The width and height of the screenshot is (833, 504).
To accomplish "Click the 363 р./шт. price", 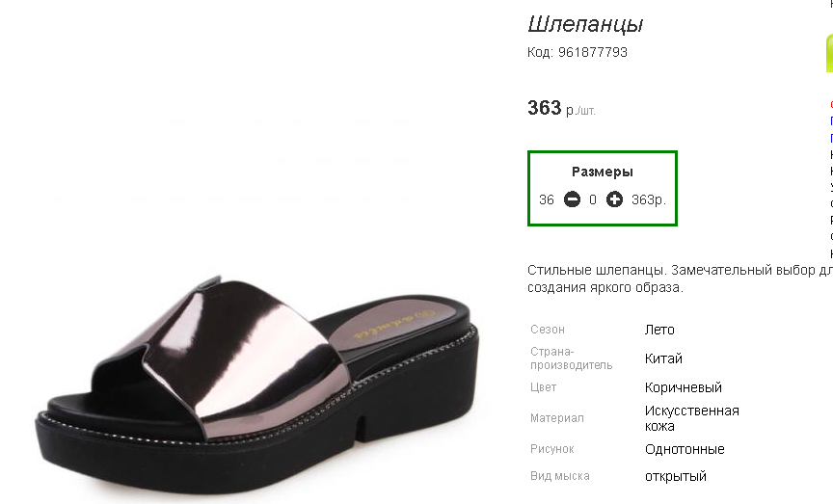I will pos(561,109).
